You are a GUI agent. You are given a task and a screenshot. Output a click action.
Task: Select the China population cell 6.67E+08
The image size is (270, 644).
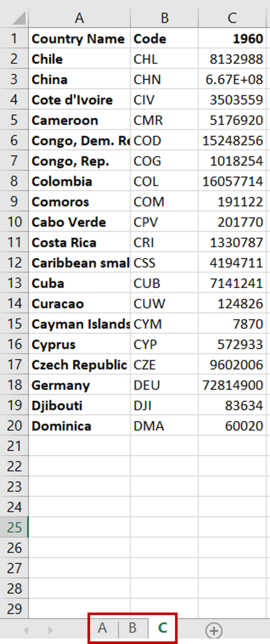[x=232, y=79]
